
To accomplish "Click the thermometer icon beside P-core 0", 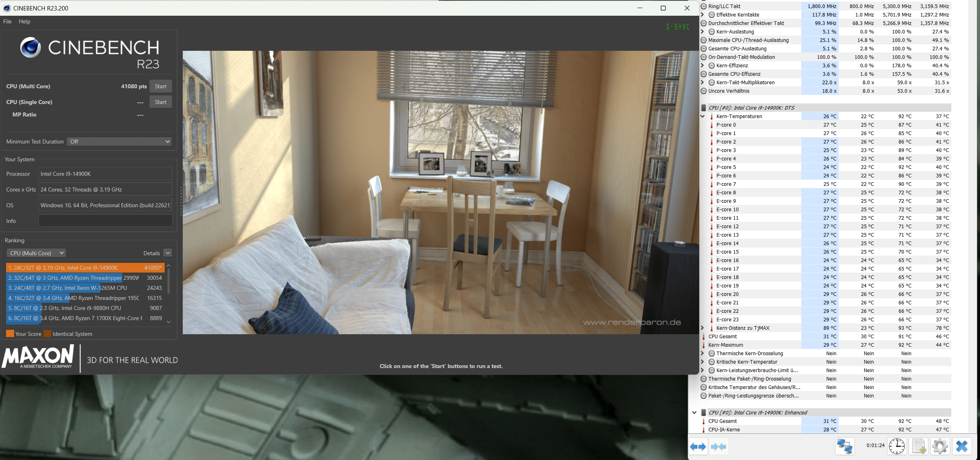I will click(711, 125).
